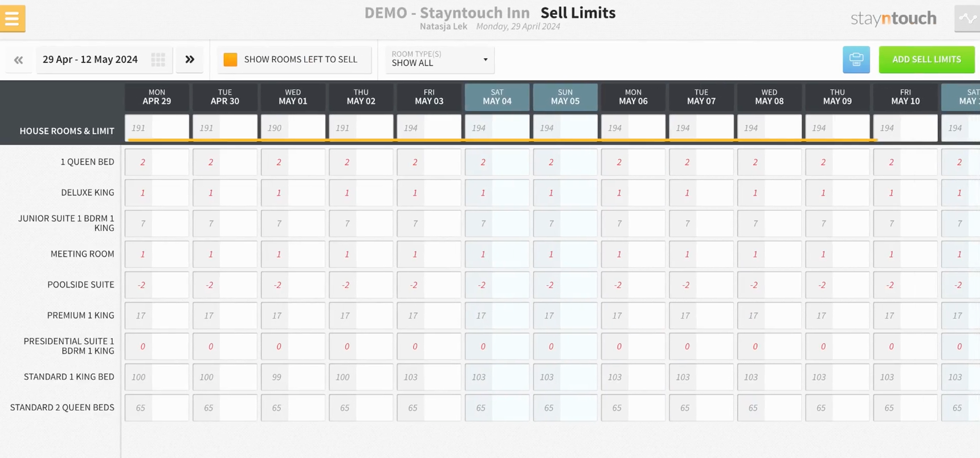Open the calendar grid date picker
Viewport: 980px width, 458px height.
[x=158, y=59]
